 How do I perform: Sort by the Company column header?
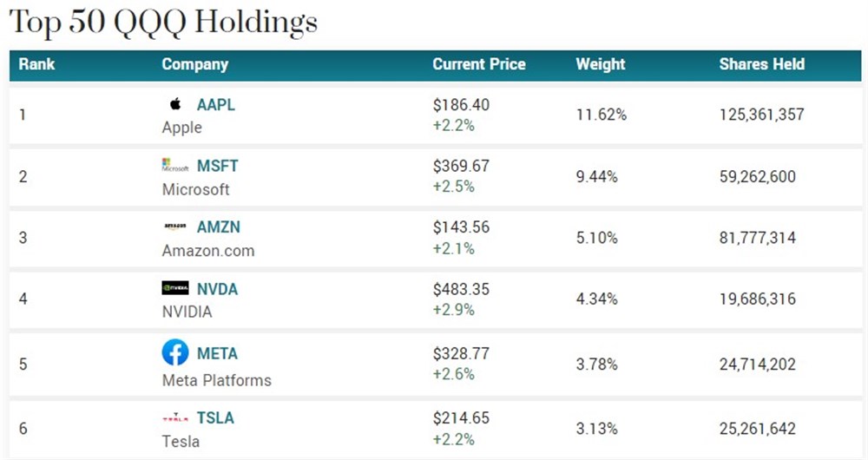tap(195, 64)
